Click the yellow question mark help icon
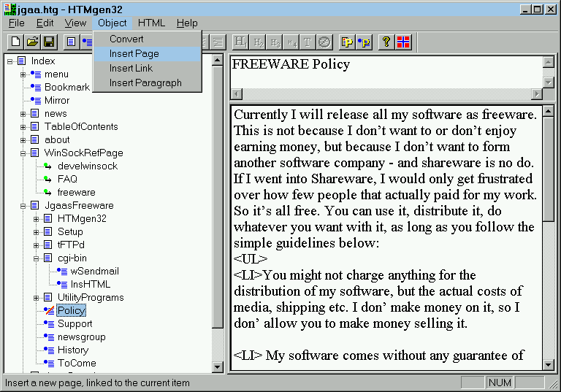The image size is (561, 392). 386,42
